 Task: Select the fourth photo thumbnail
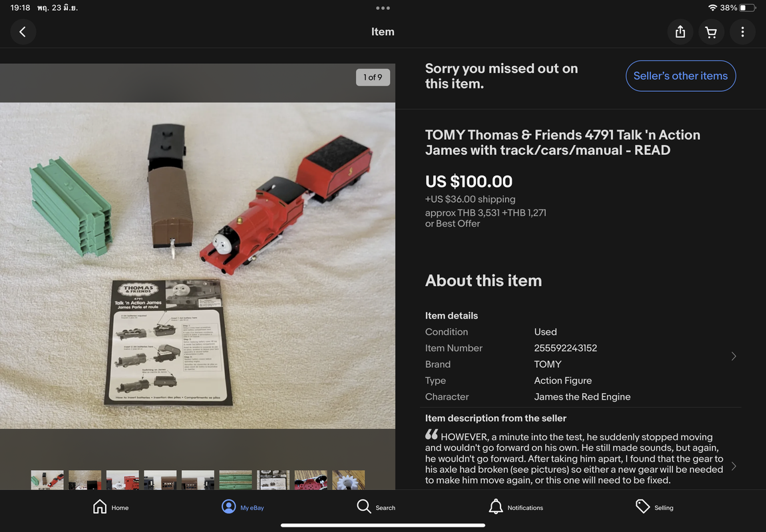[160, 479]
